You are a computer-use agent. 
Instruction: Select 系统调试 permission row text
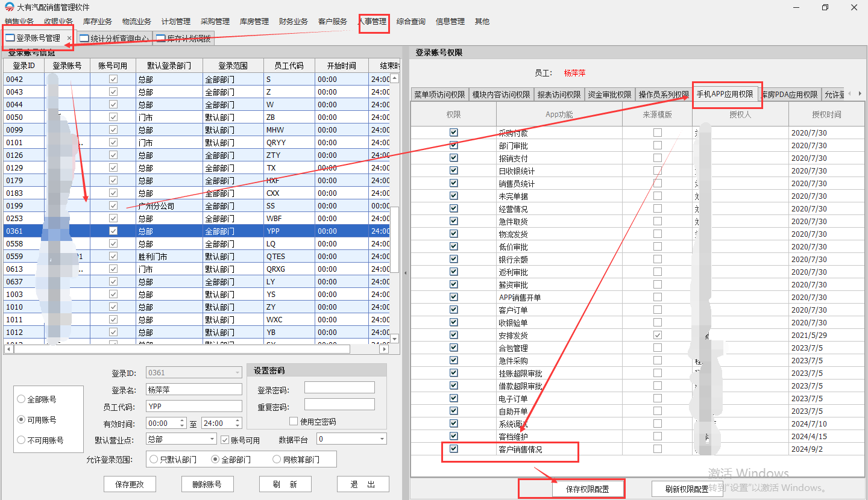point(513,423)
